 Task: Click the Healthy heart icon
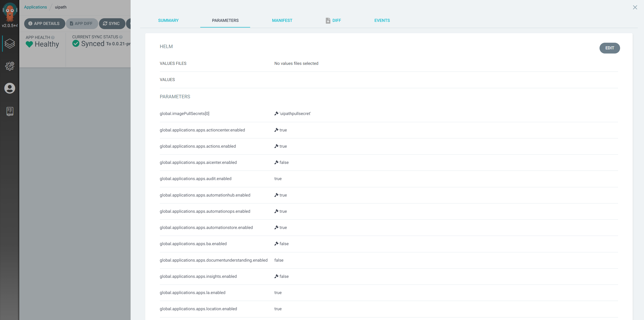click(x=30, y=44)
